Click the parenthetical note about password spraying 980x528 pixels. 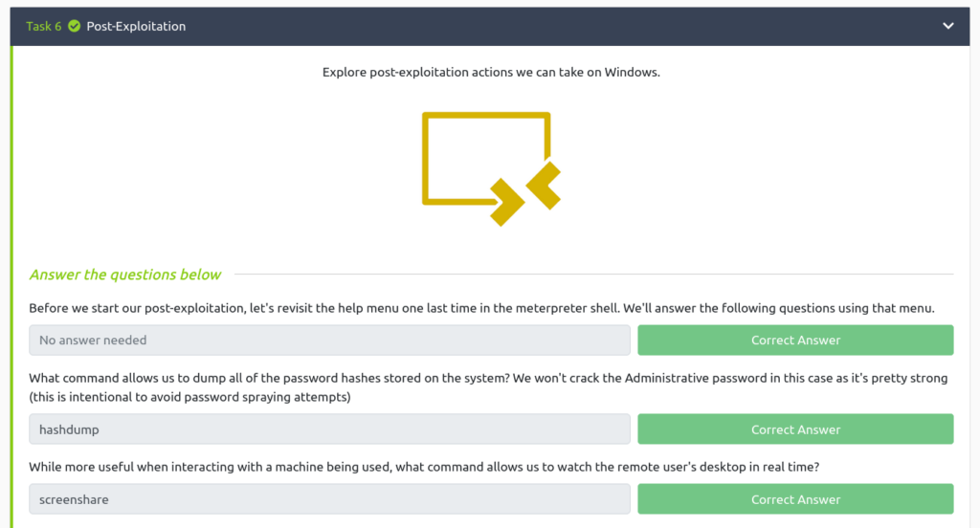pos(190,397)
